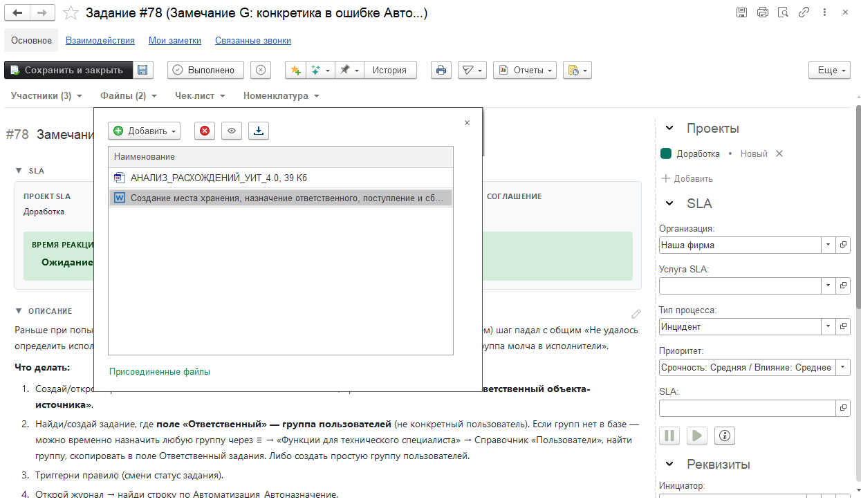Viewport: 861px width, 504px height.
Task: Expand the Организация dropdown arrow
Action: point(828,245)
